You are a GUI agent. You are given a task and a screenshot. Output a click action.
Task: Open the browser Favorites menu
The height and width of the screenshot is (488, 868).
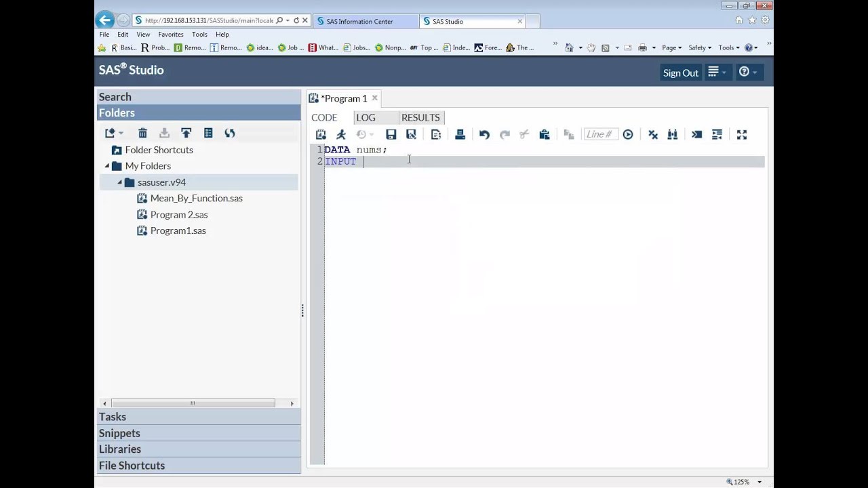coord(171,35)
